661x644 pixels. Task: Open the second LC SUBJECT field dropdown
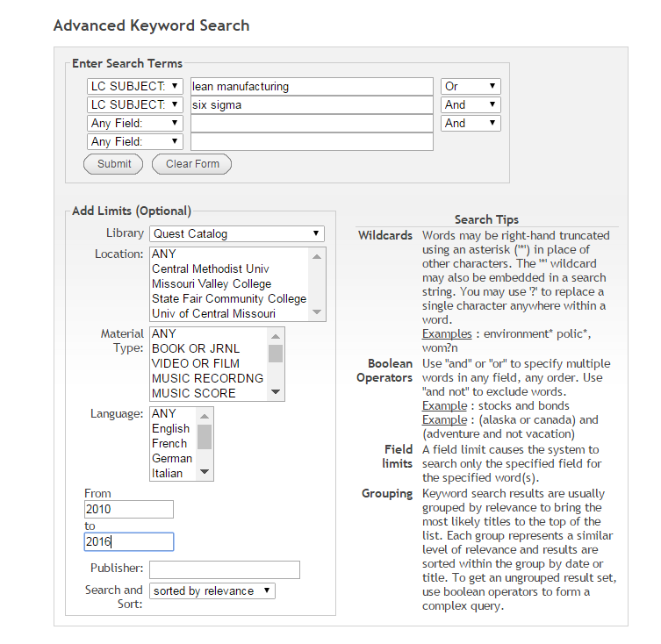click(135, 104)
